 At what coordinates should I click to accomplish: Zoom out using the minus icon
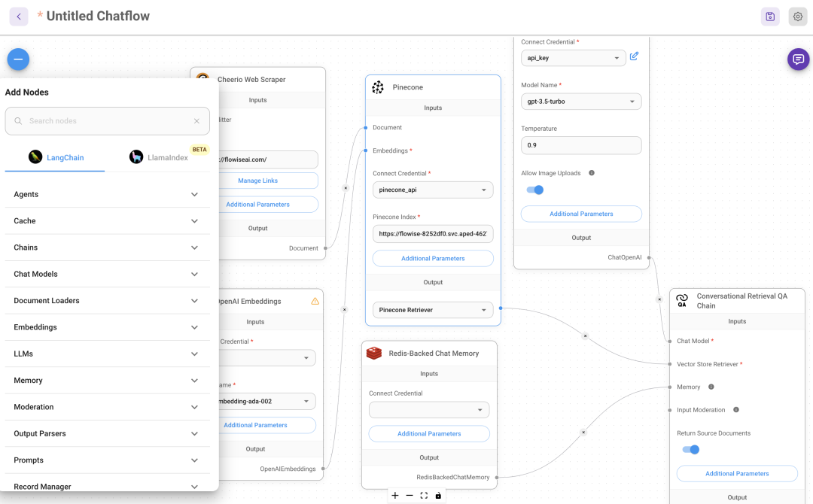[x=410, y=495]
